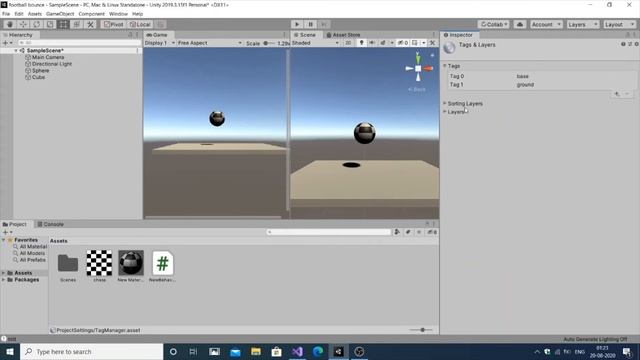Open the Shaded draw mode dropdown
640x360 pixels.
[316, 43]
